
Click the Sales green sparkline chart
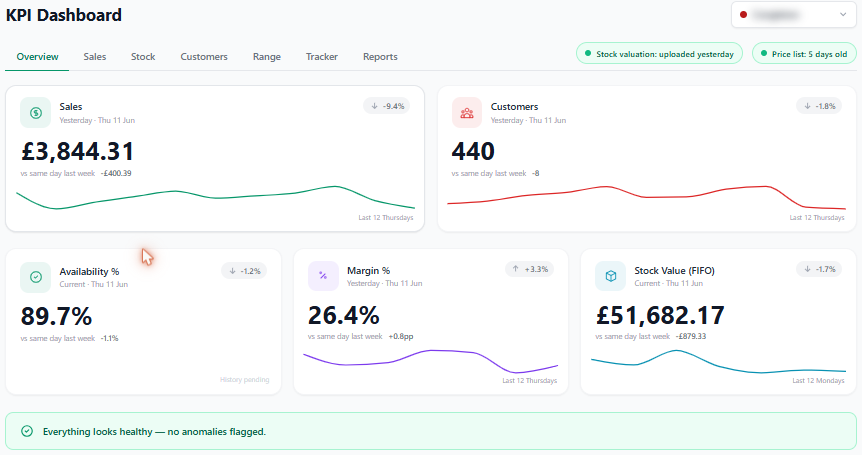point(216,198)
